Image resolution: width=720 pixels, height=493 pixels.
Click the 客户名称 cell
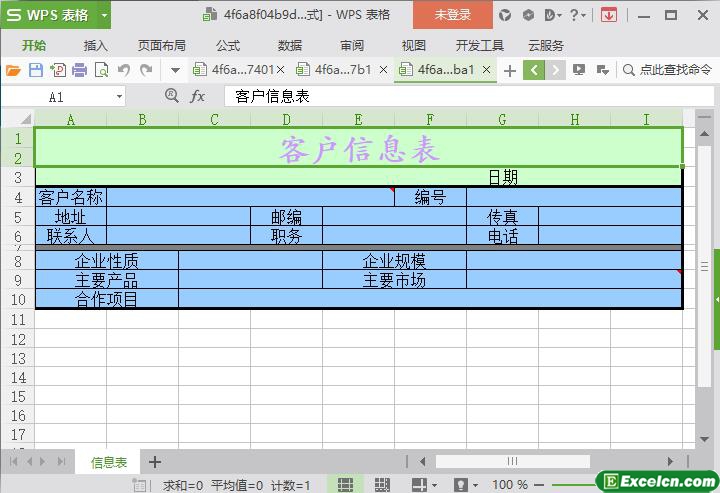click(x=71, y=197)
